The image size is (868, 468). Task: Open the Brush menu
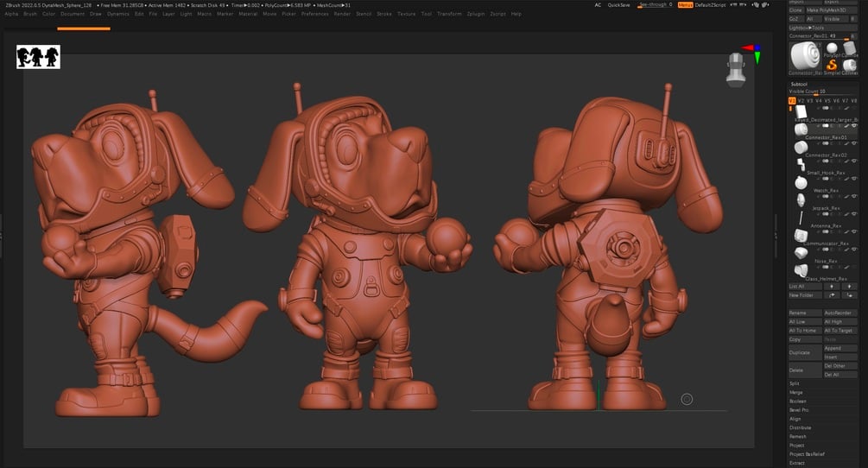30,14
